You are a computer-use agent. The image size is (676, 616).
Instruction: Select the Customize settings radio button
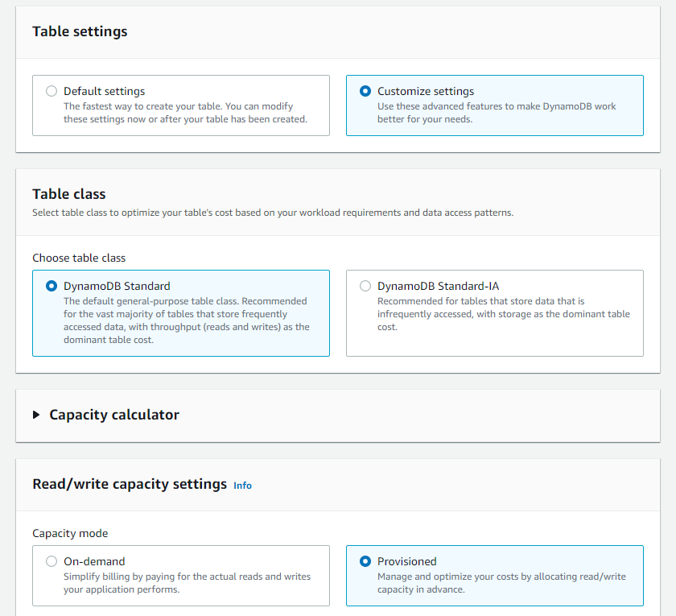click(x=365, y=91)
